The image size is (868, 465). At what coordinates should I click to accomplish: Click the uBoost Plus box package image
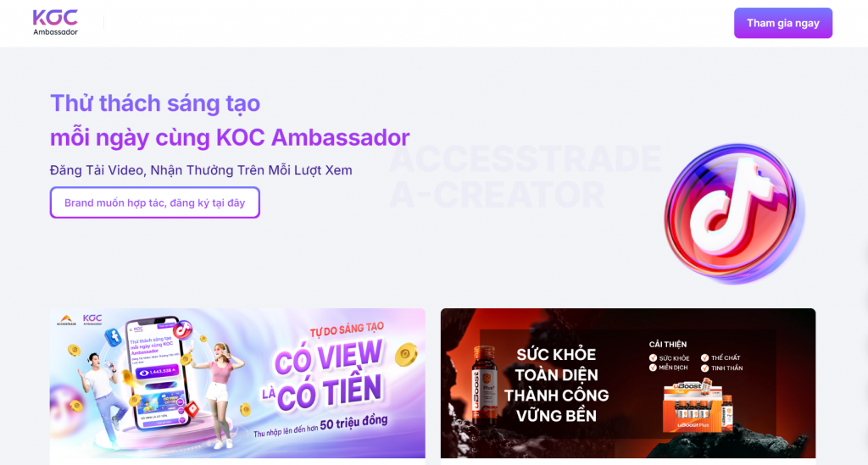click(697, 407)
